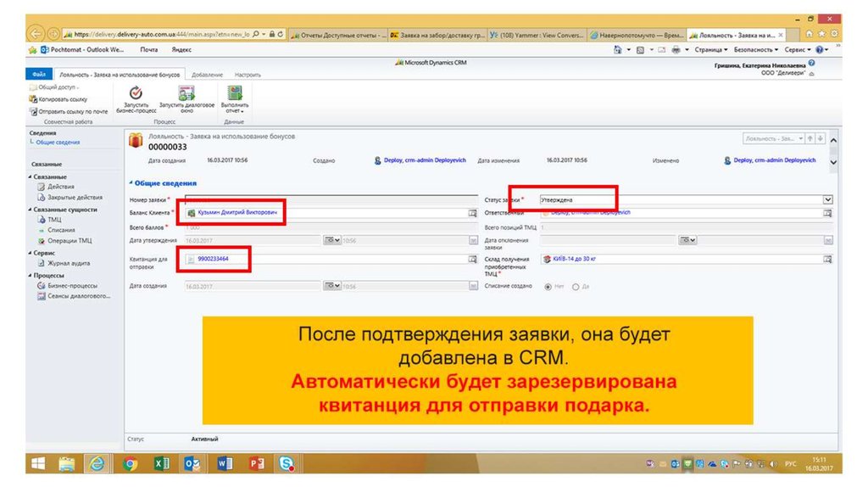
Task: Open the Выполнить отчет report menu
Action: 235,96
